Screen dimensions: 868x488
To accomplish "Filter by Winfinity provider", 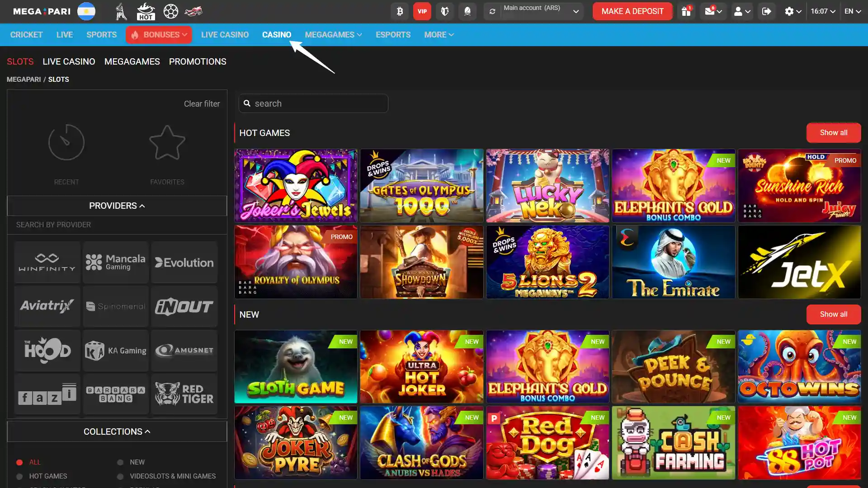I will point(47,263).
